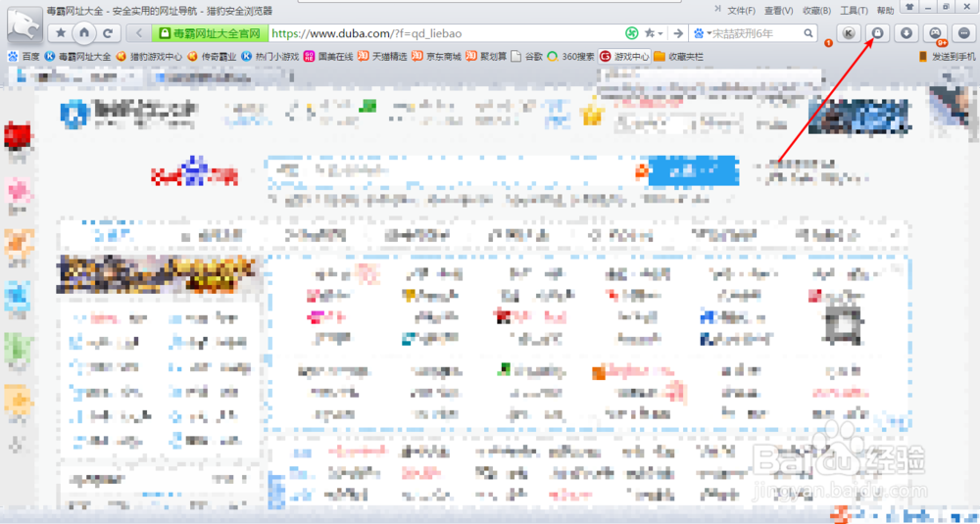Open the 热门小游戏 bookmark
Screen dimensions: 980x524
(x=270, y=56)
